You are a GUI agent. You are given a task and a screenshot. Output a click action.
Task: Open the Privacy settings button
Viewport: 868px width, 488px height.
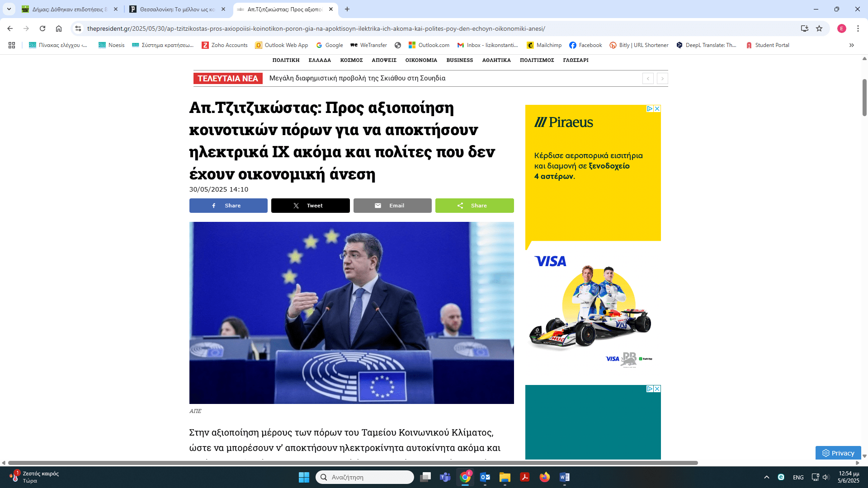pos(838,453)
